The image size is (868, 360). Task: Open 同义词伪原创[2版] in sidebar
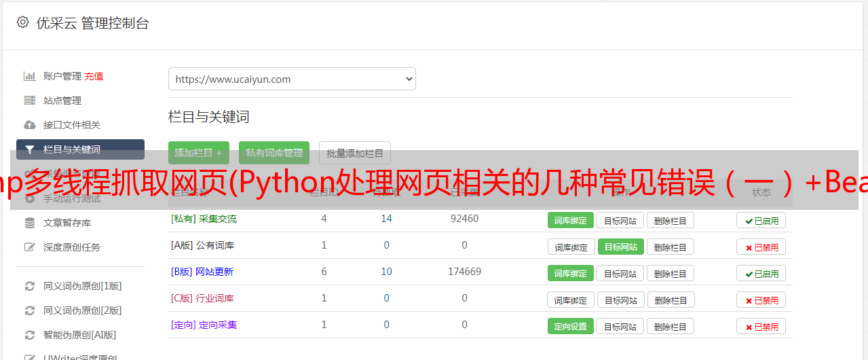pos(83,310)
